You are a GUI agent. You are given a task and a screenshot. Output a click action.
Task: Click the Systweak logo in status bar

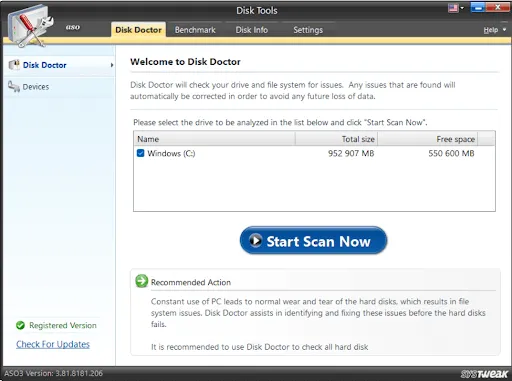485,374
